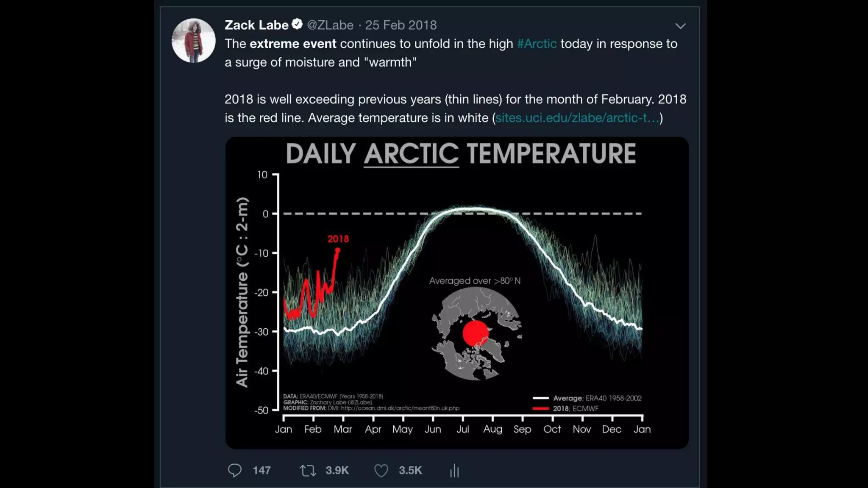This screenshot has width=868, height=488.
Task: Click the 147 replies count
Action: [262, 470]
